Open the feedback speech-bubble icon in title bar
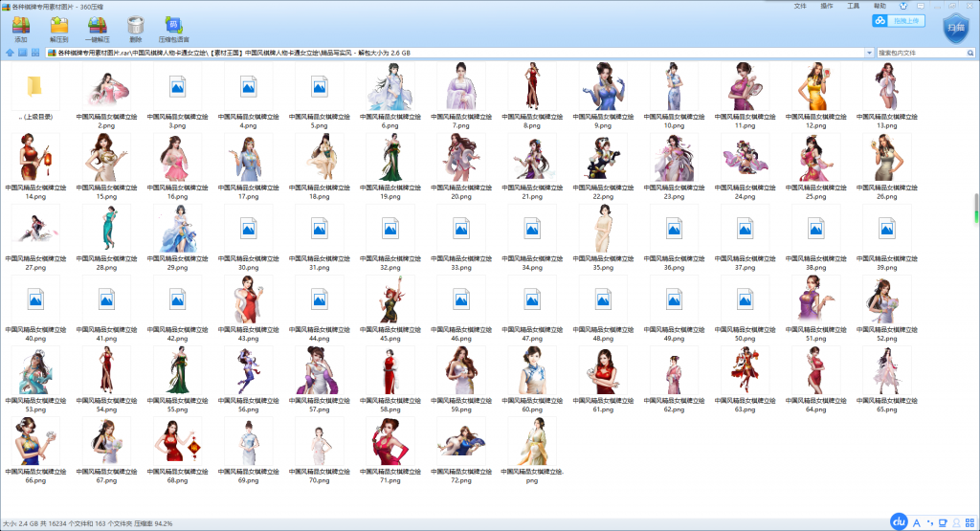The width and height of the screenshot is (980, 531). 921,6
